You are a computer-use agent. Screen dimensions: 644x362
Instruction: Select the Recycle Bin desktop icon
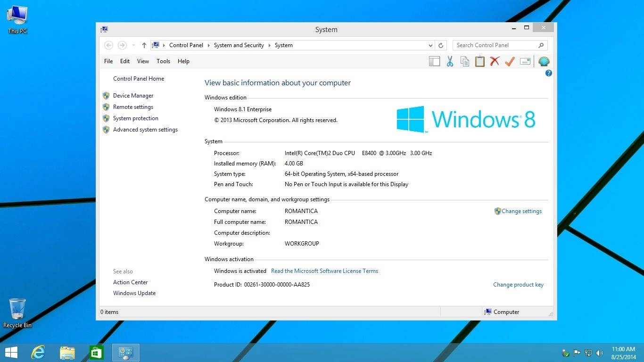[x=17, y=313]
